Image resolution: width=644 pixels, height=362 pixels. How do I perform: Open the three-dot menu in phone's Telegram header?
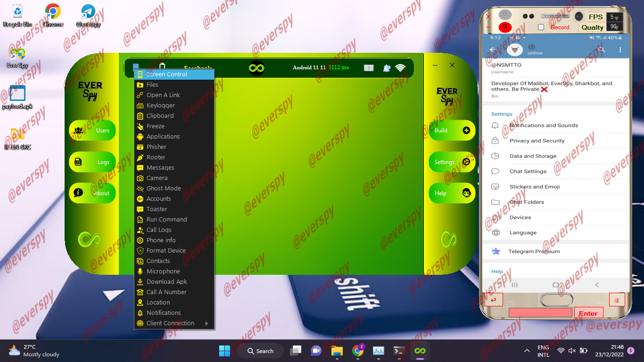[620, 49]
